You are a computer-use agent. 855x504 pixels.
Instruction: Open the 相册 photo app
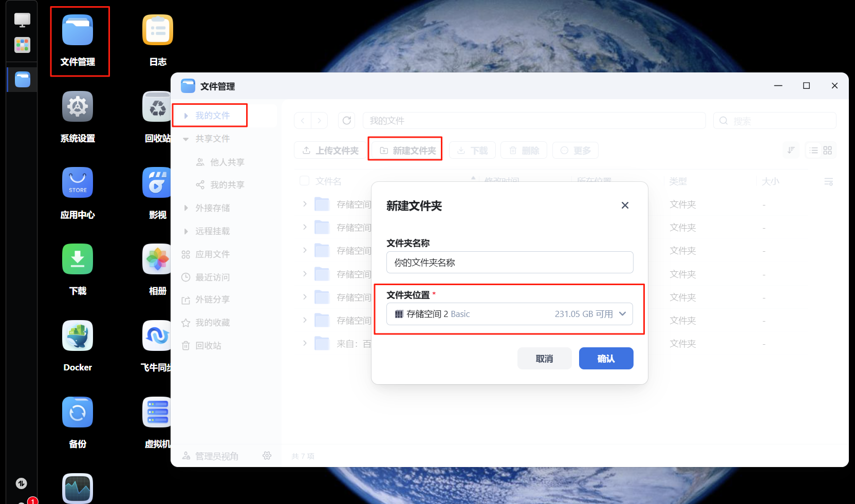click(157, 269)
